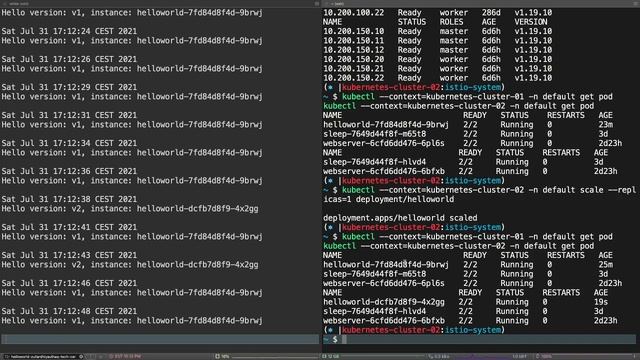
Task: Click the v2 response line below 17:12:38 timestamp
Action: tap(130, 209)
